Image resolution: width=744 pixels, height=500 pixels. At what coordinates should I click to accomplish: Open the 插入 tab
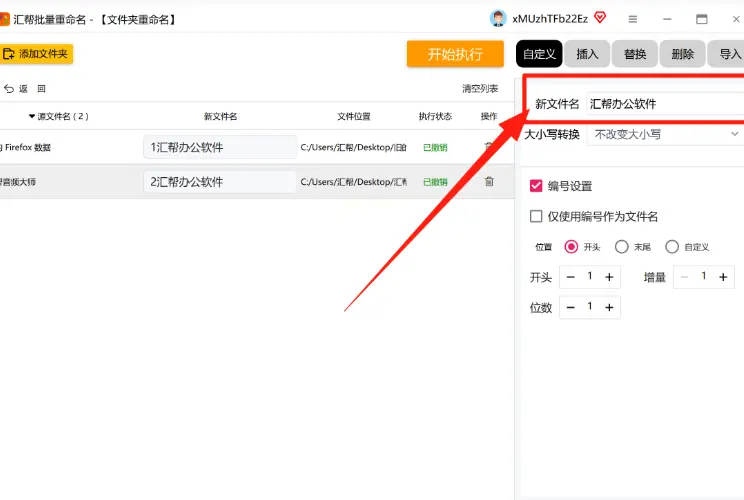point(587,54)
